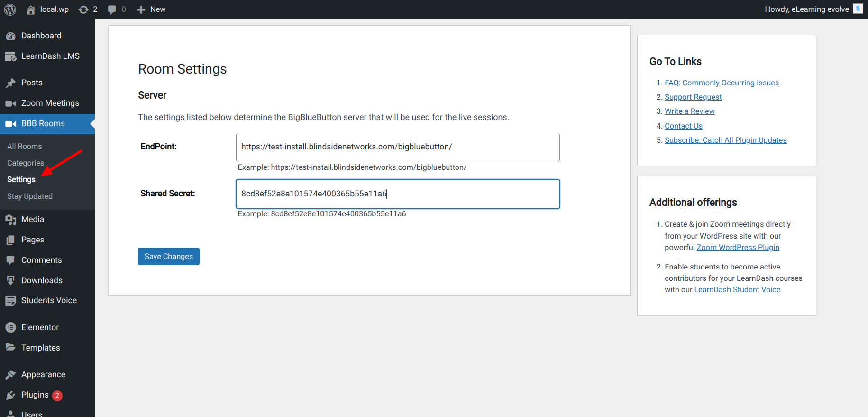Click the BBB Rooms camera icon

pyautogui.click(x=10, y=124)
